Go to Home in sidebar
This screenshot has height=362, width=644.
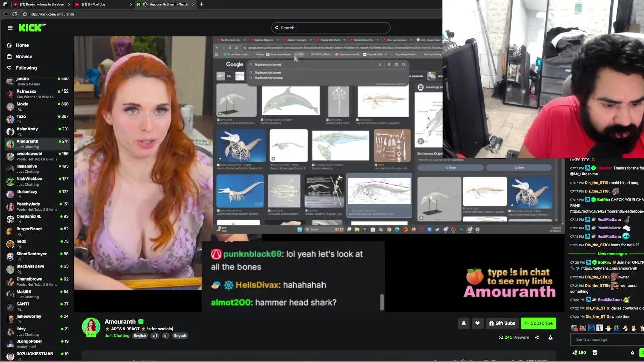coord(22,45)
